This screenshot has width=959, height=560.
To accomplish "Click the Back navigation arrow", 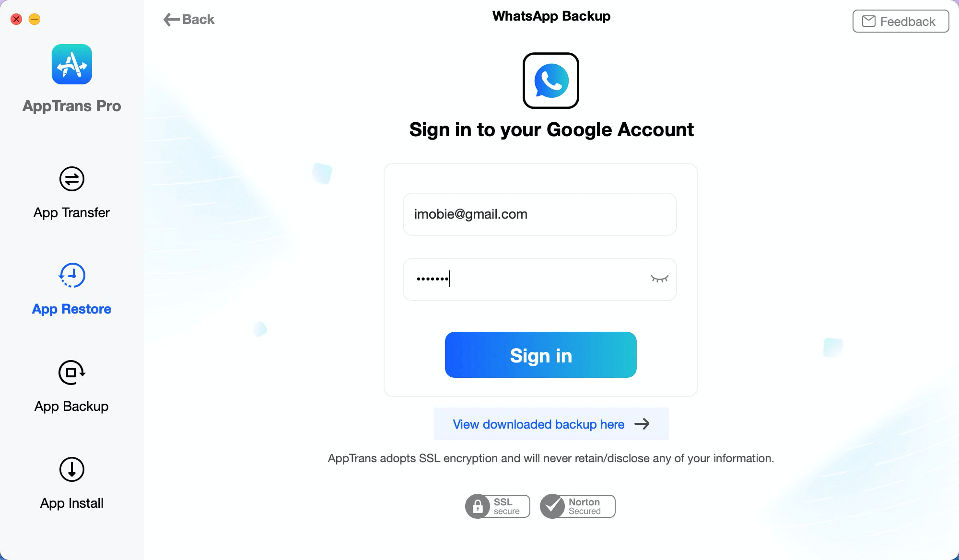I will point(171,19).
